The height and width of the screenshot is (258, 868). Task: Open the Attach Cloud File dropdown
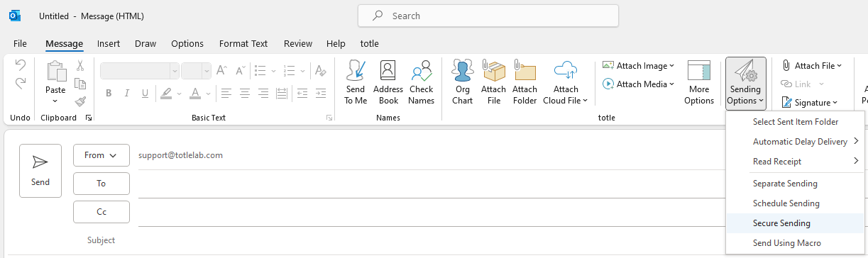pos(566,82)
